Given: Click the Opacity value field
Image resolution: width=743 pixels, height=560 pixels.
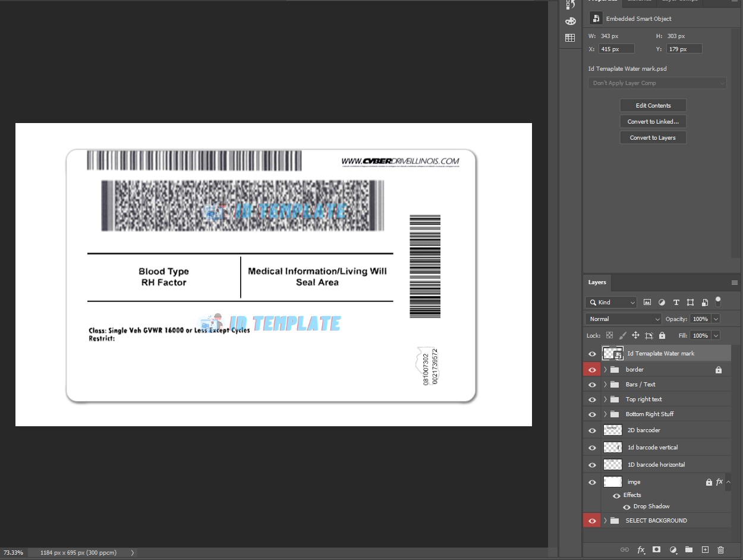Looking at the screenshot, I should tap(700, 319).
